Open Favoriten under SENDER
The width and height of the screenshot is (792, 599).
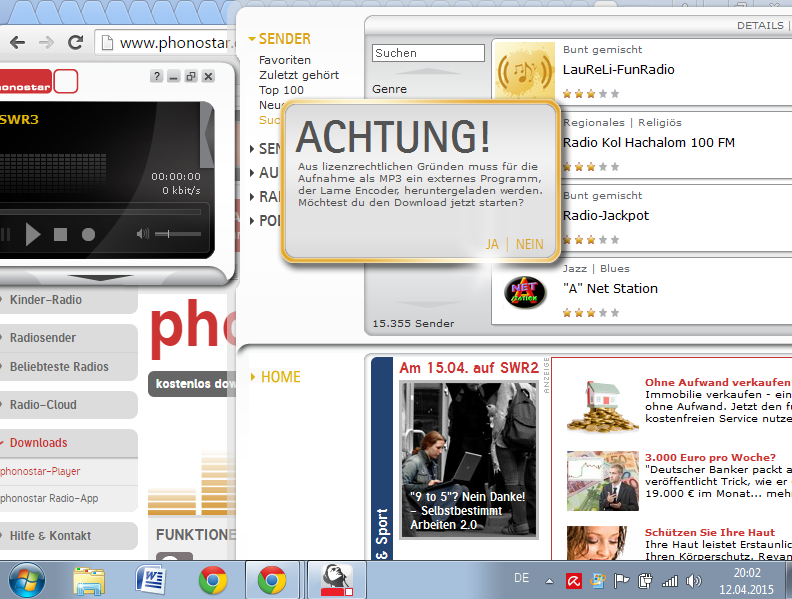285,60
